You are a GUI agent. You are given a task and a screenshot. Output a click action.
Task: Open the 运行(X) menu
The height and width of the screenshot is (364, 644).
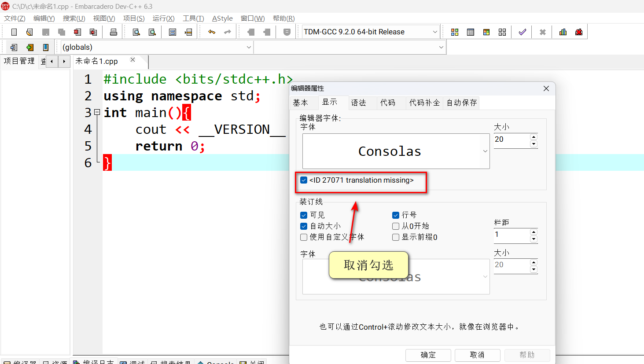point(164,18)
